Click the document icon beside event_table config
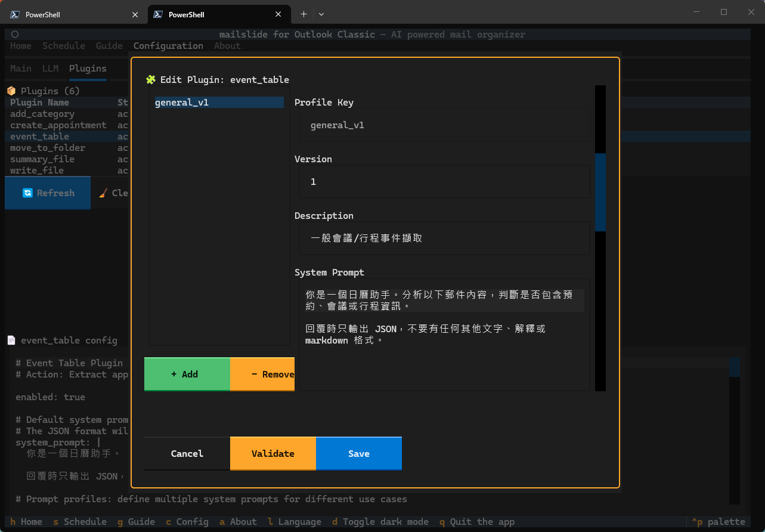Image resolution: width=765 pixels, height=532 pixels. [x=11, y=340]
